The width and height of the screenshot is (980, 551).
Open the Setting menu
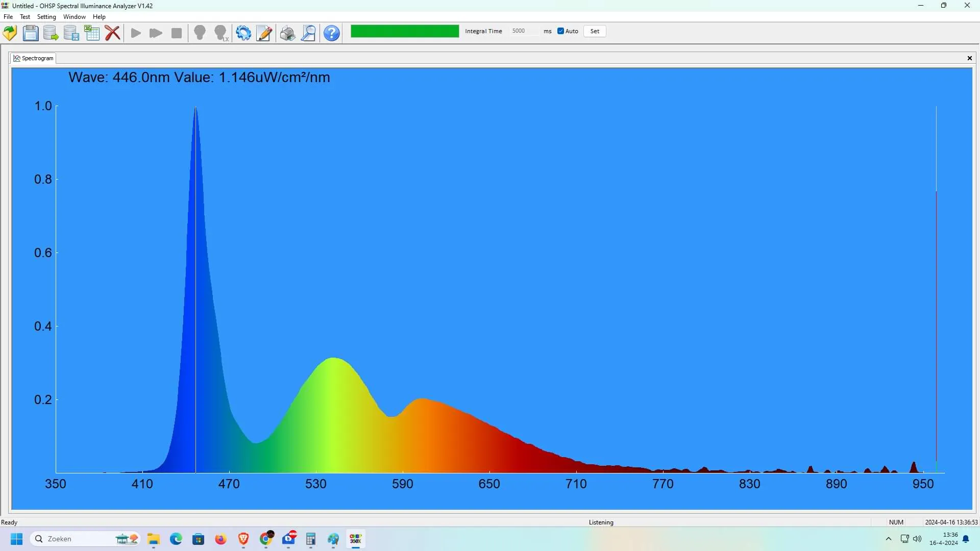point(46,17)
